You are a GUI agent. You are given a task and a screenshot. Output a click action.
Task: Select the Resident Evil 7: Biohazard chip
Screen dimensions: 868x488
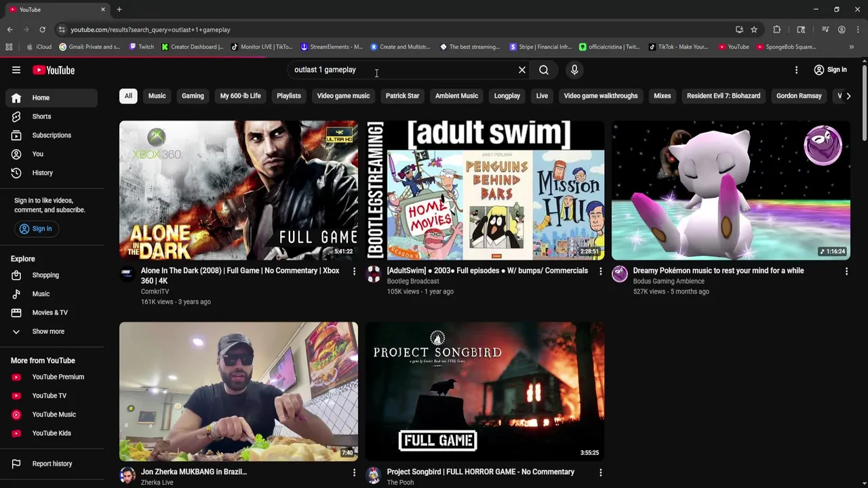tap(724, 96)
